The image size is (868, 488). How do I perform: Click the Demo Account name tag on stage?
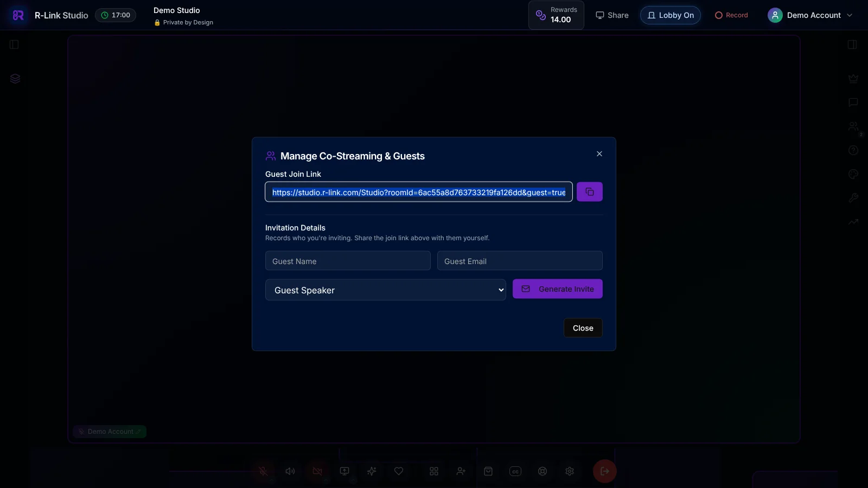pyautogui.click(x=110, y=432)
